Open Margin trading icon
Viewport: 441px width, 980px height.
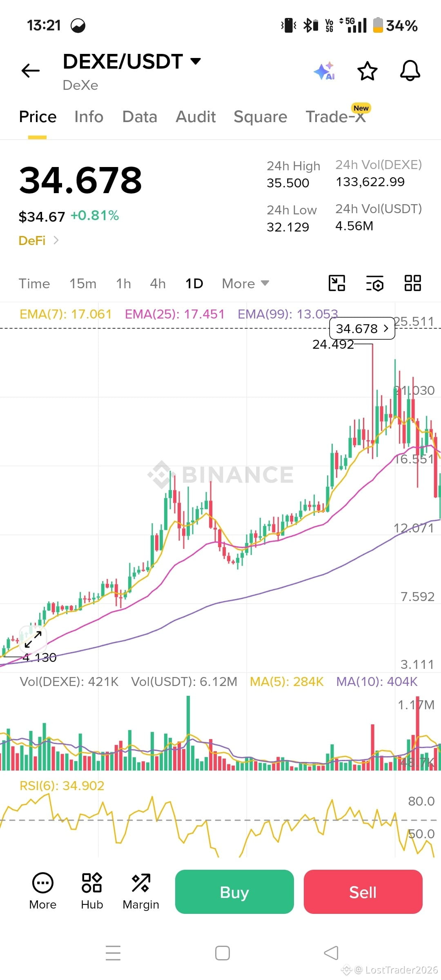(141, 892)
